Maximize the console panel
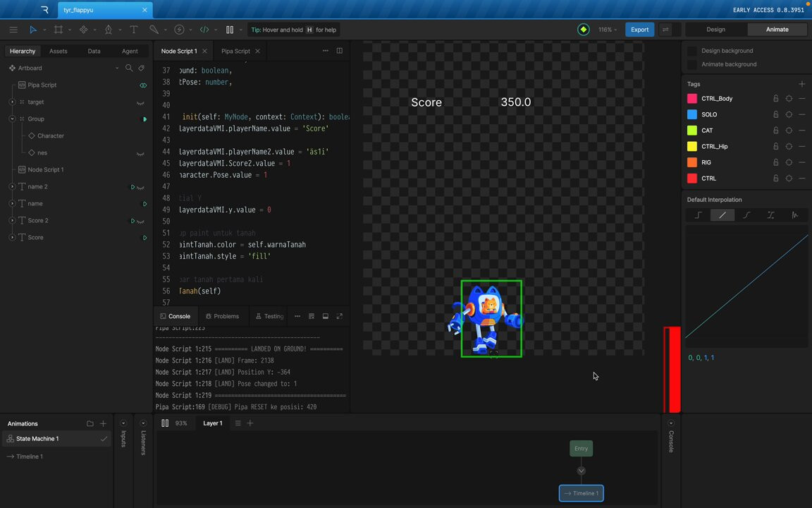812x508 pixels. [339, 316]
